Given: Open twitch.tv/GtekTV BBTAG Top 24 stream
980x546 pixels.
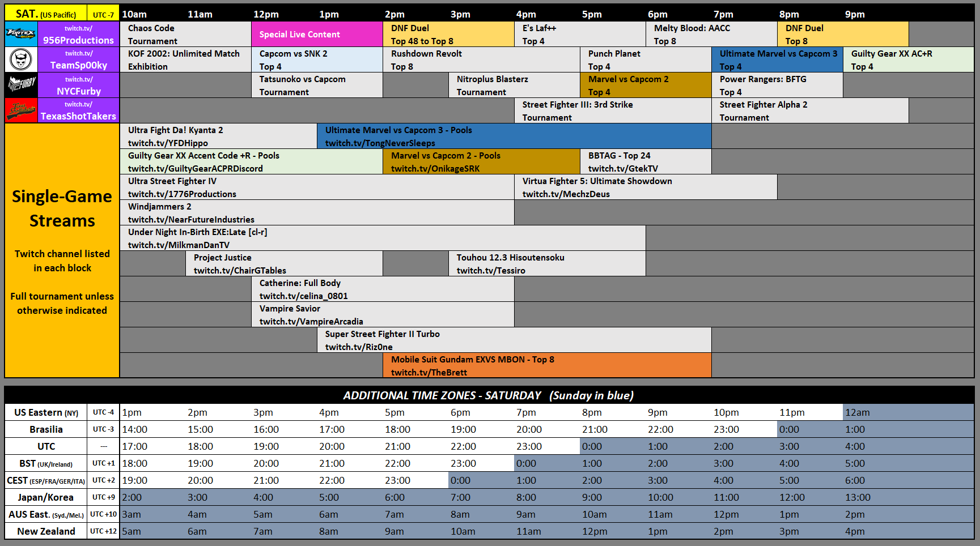Looking at the screenshot, I should 646,161.
